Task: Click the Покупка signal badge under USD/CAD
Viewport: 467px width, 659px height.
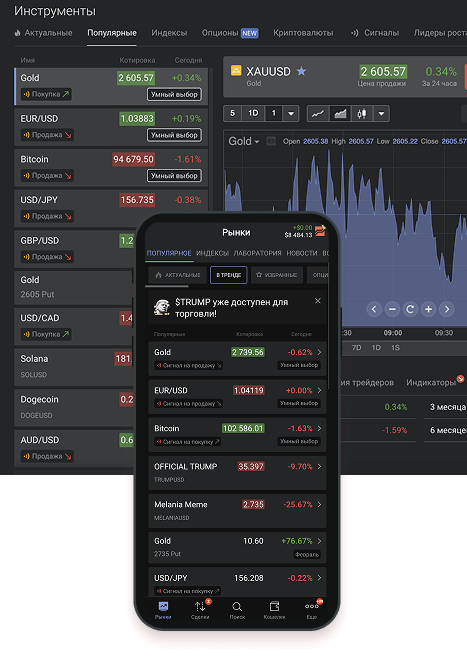Action: pyautogui.click(x=46, y=334)
